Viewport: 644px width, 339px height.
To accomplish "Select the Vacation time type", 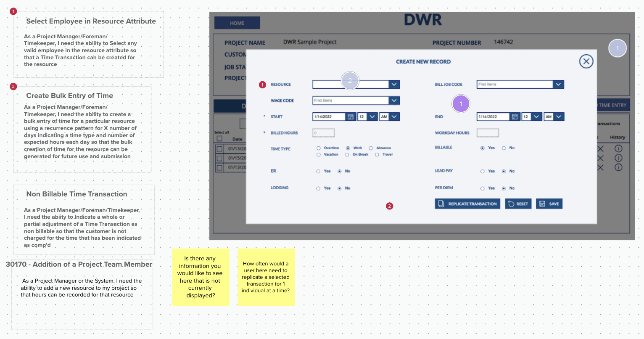I will (x=319, y=155).
